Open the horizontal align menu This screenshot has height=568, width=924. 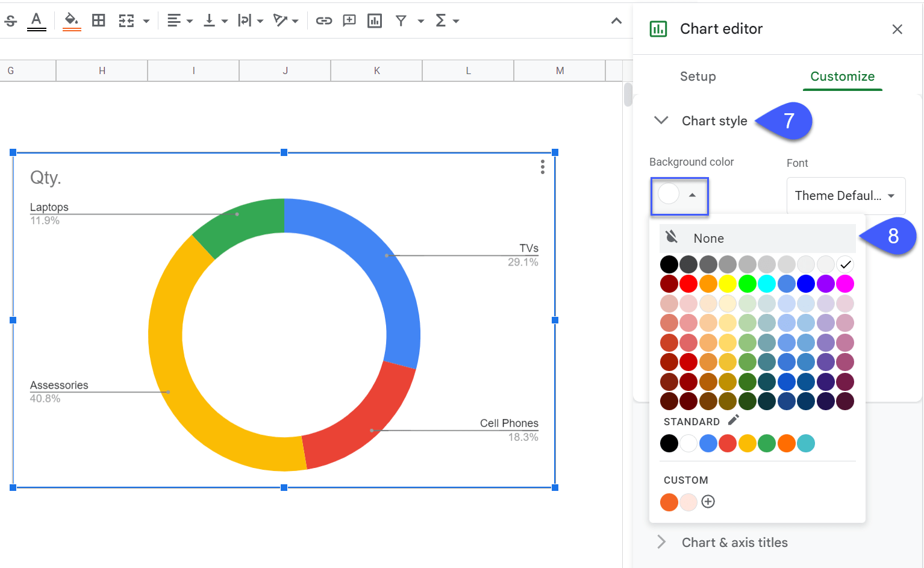pos(179,21)
